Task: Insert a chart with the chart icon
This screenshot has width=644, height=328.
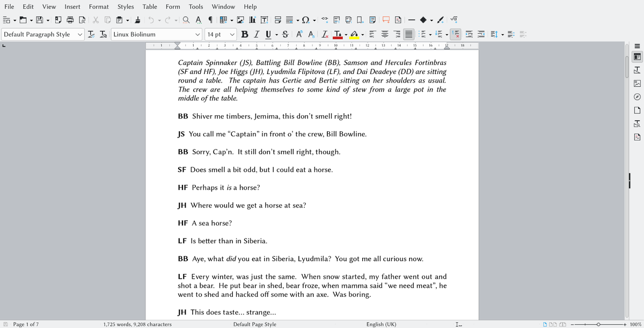Action: tap(252, 20)
